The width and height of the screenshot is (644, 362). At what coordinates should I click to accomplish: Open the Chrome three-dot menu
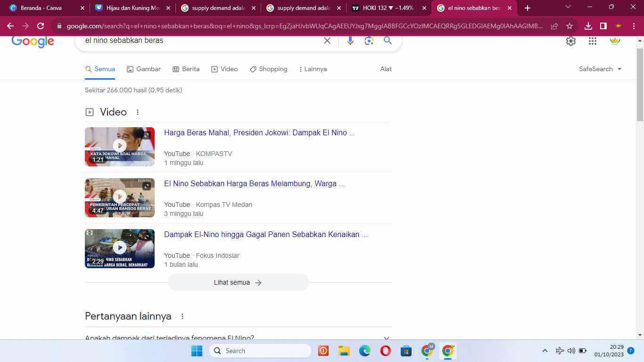[x=633, y=26]
